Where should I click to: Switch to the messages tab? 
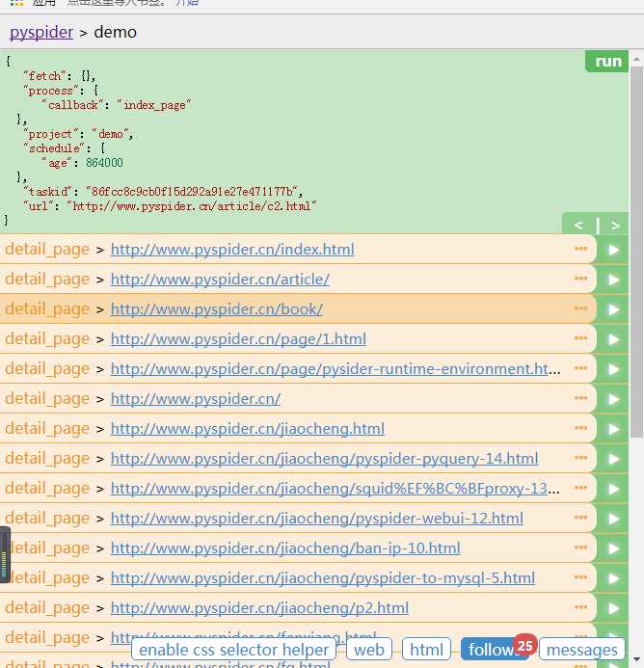[x=581, y=650]
